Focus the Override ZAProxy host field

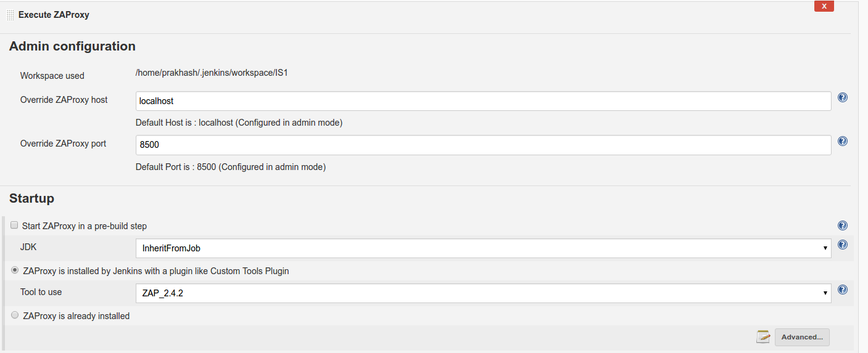point(483,101)
